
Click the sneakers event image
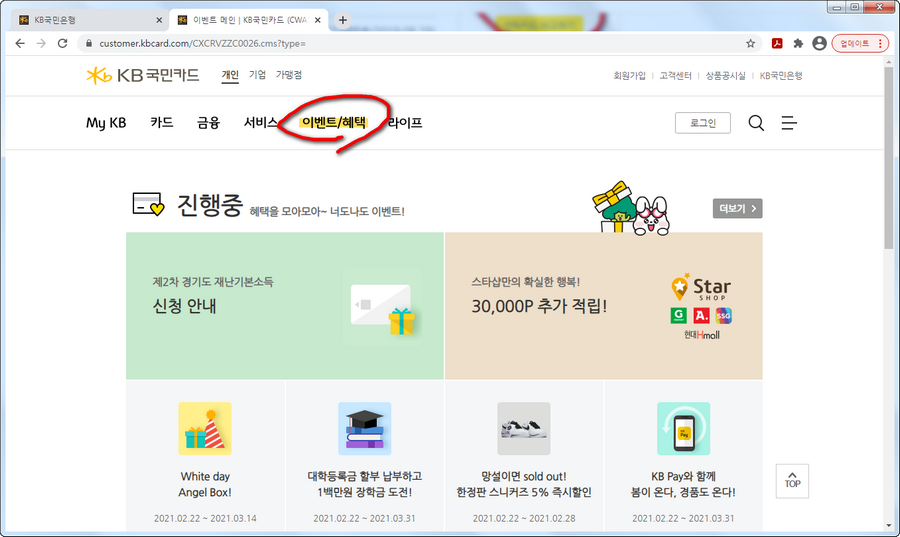click(x=523, y=429)
